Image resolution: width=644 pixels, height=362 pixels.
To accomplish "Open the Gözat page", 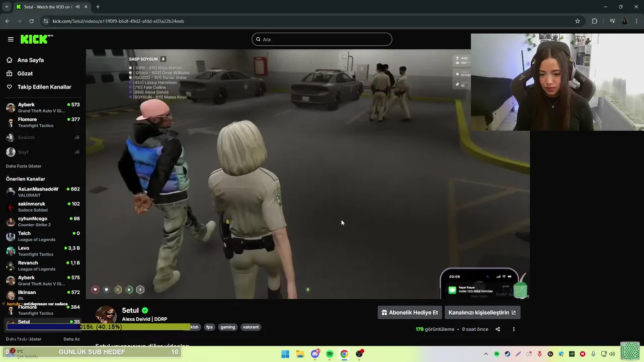I will point(25,73).
